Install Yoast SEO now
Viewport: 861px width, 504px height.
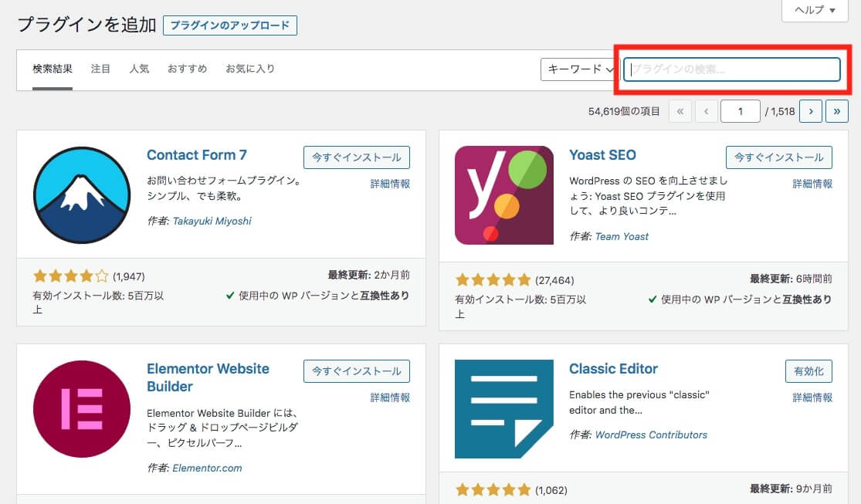(778, 157)
